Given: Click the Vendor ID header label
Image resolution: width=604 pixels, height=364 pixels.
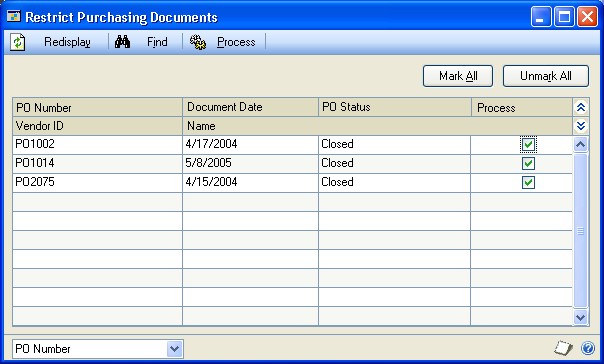Looking at the screenshot, I should tap(40, 126).
